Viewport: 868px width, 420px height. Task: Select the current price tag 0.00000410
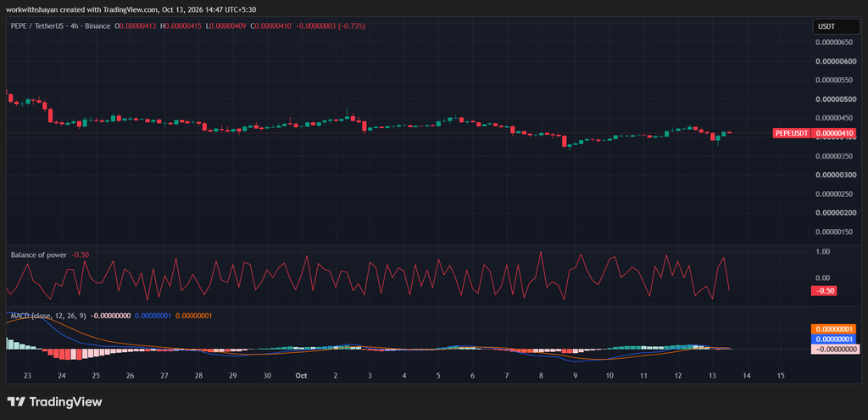coord(835,133)
